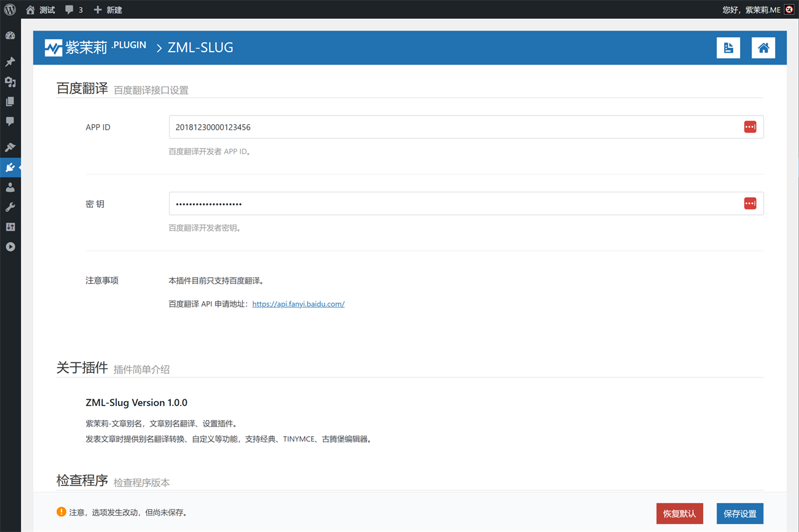799x532 pixels.
Task: Open Media library icon in sidebar
Action: tap(10, 82)
